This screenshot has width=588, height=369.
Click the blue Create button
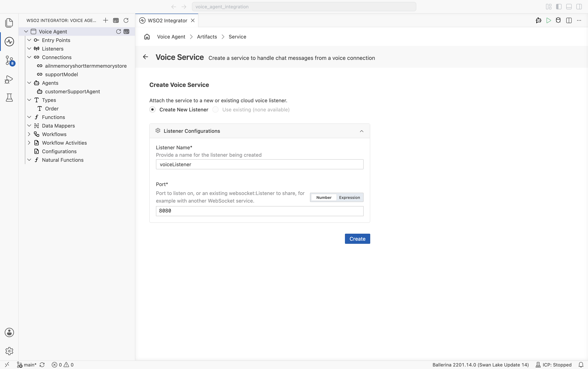tap(357, 239)
